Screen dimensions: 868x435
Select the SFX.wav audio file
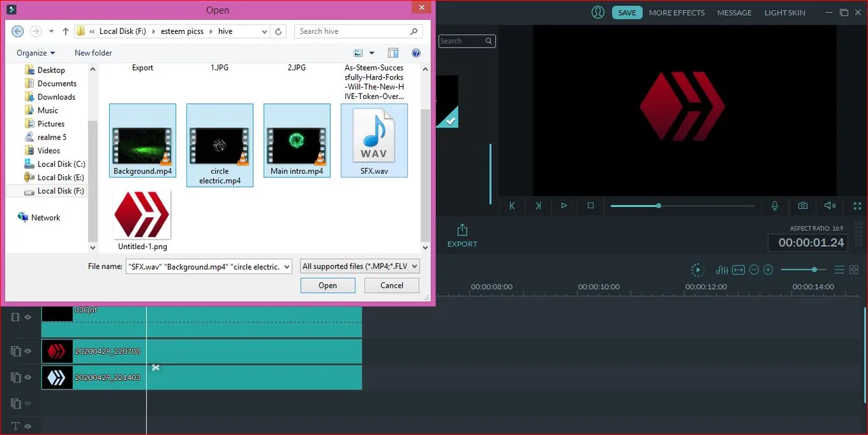374,140
